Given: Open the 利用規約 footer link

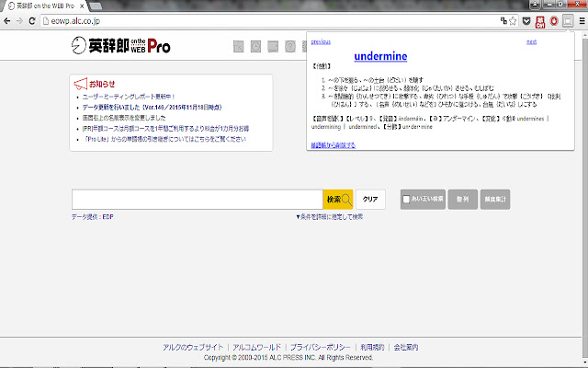Looking at the screenshot, I should [x=372, y=347].
